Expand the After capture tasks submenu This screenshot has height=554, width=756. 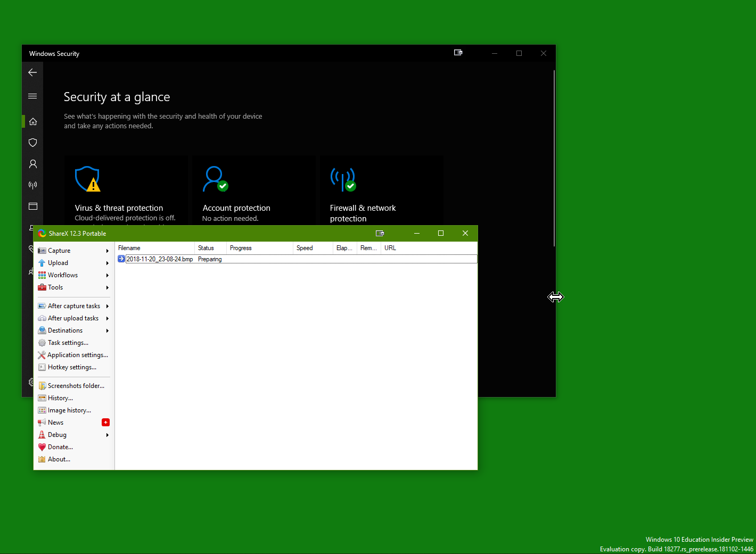tap(73, 306)
